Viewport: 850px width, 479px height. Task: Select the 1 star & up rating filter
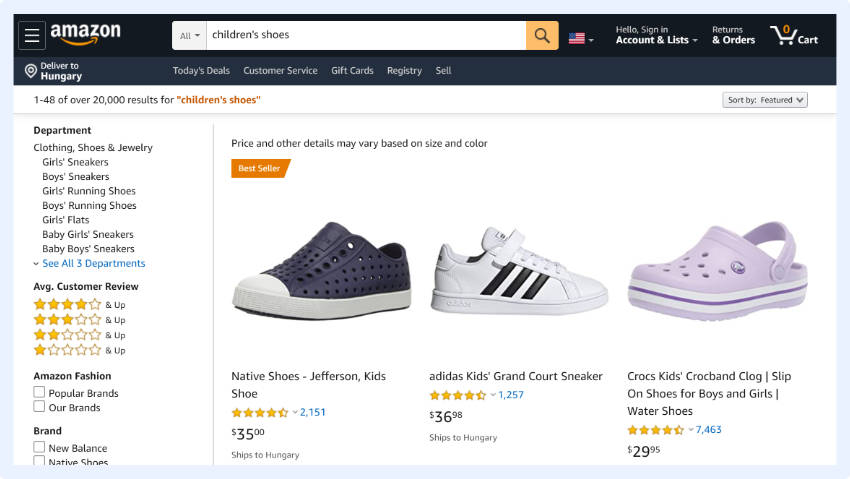coord(68,350)
